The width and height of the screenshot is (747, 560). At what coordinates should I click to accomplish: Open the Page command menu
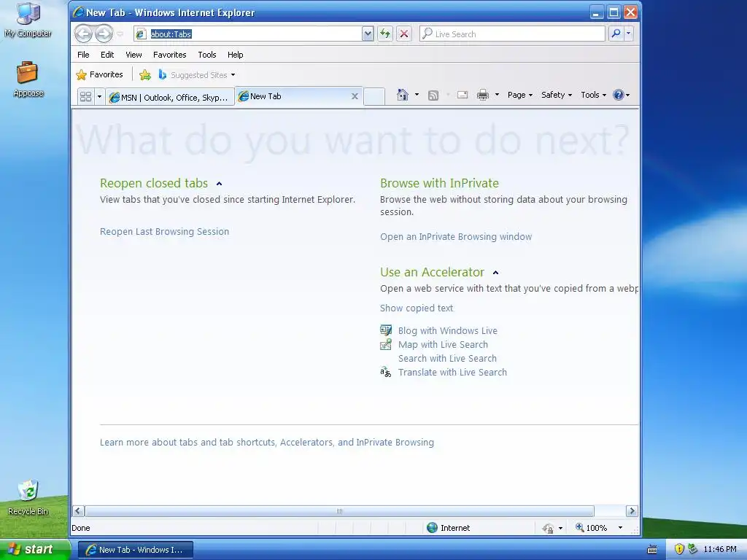[x=519, y=95]
